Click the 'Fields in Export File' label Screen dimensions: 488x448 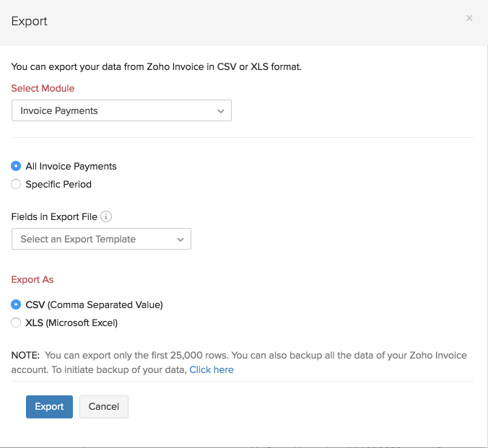pyautogui.click(x=54, y=216)
